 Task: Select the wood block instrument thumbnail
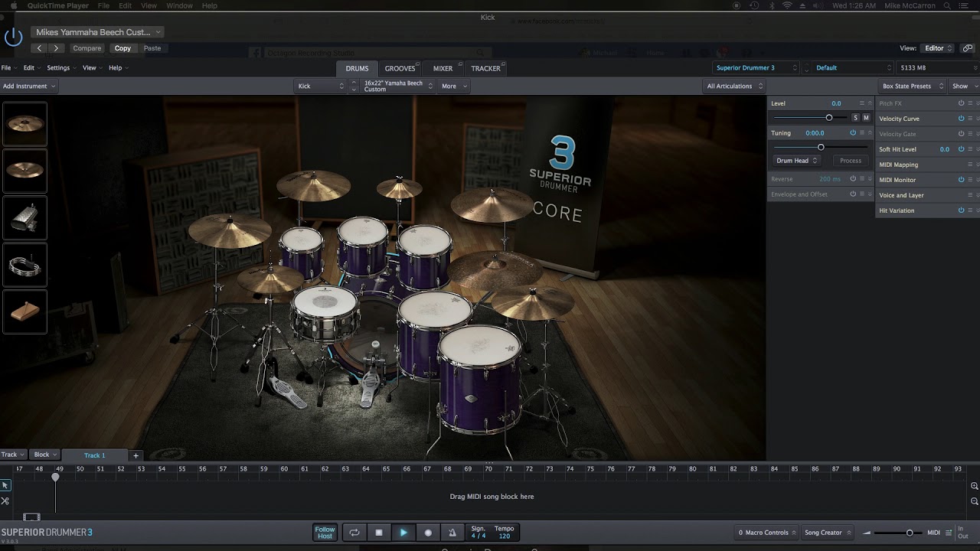(x=24, y=311)
